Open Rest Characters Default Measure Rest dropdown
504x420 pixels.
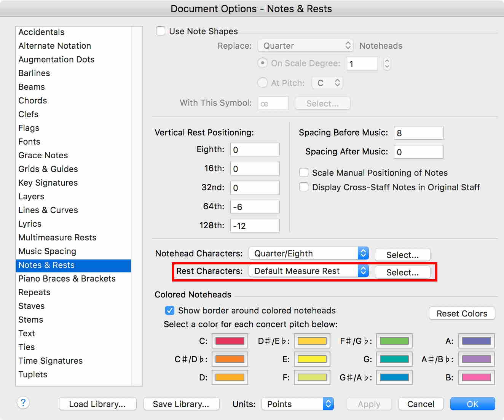(309, 271)
